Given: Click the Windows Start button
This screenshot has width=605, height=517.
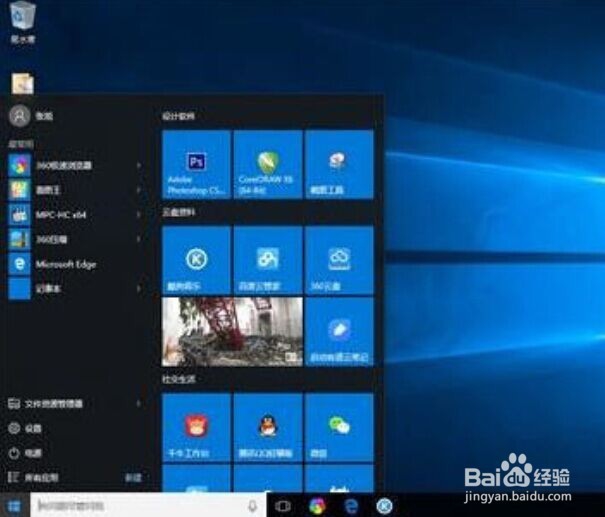Looking at the screenshot, I should click(15, 505).
